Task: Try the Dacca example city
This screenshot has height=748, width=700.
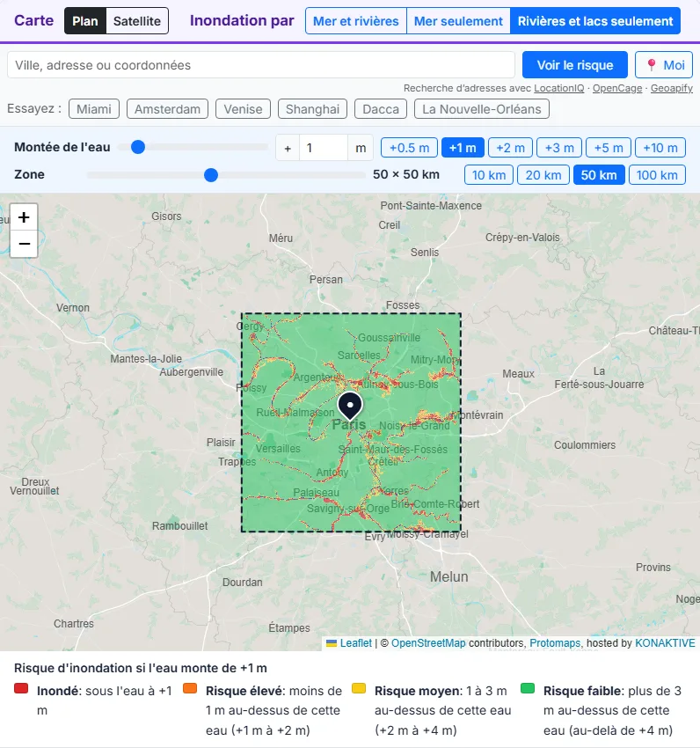Action: [381, 109]
